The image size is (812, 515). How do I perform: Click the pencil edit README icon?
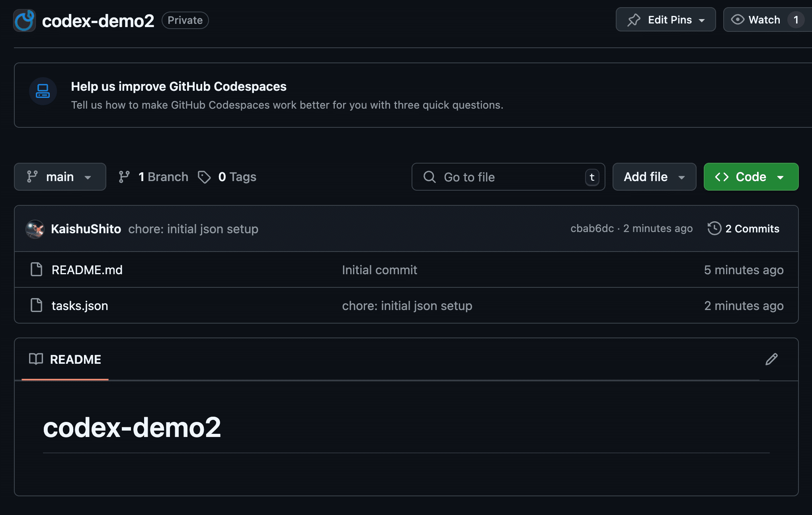point(771,359)
